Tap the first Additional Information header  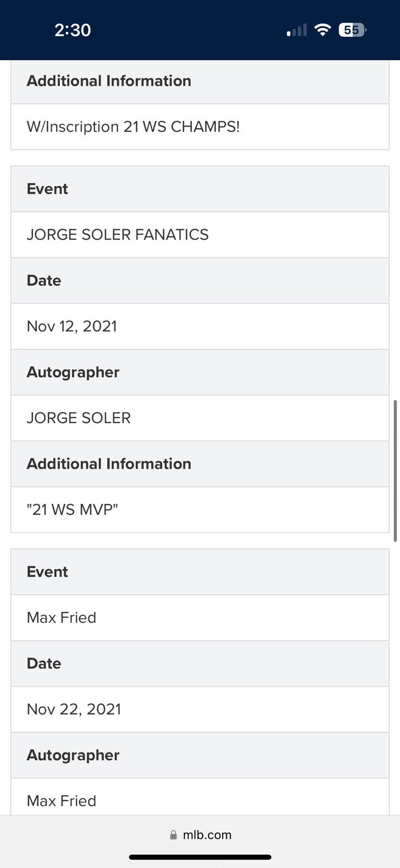click(x=109, y=81)
